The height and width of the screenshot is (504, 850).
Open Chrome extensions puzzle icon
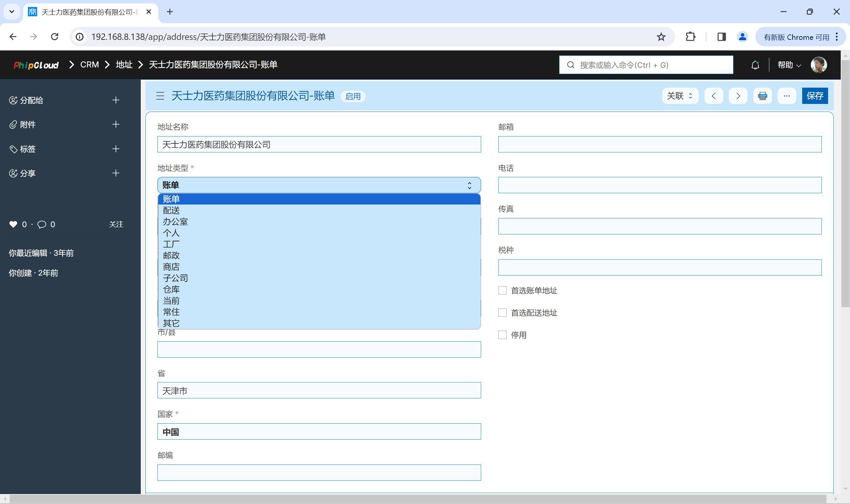[690, 37]
